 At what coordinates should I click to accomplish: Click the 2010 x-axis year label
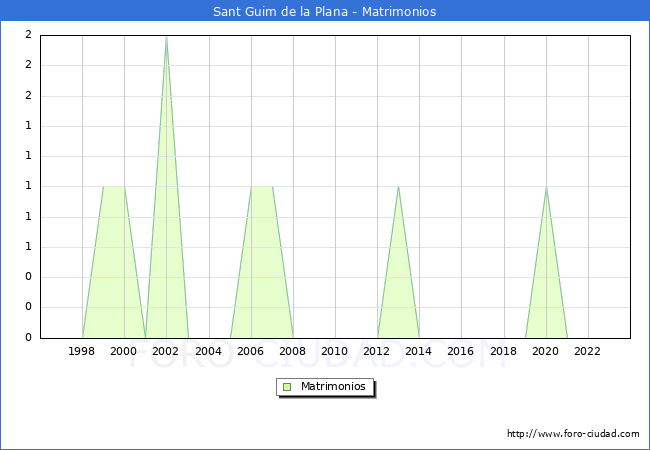[x=335, y=351]
